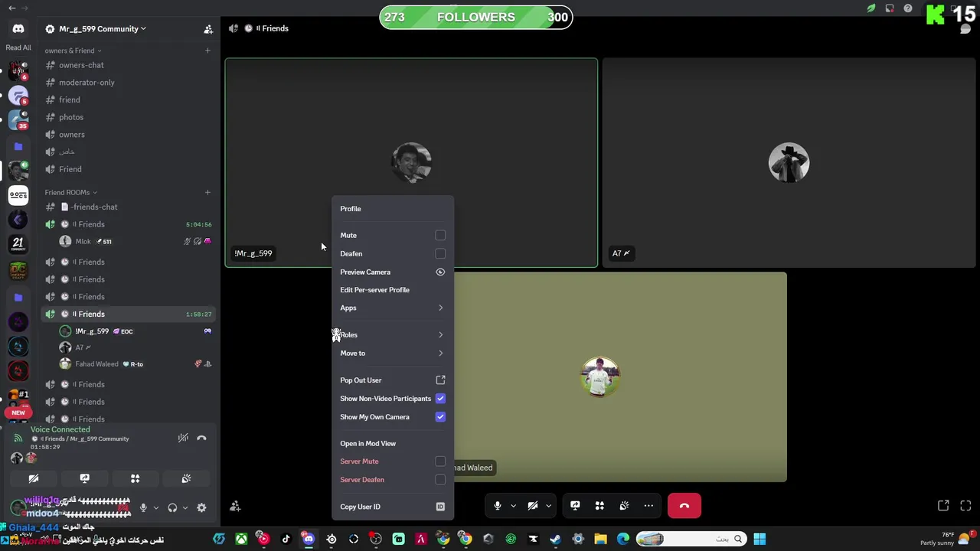The height and width of the screenshot is (551, 980).
Task: Open camera options arrow in call bar
Action: (x=548, y=506)
